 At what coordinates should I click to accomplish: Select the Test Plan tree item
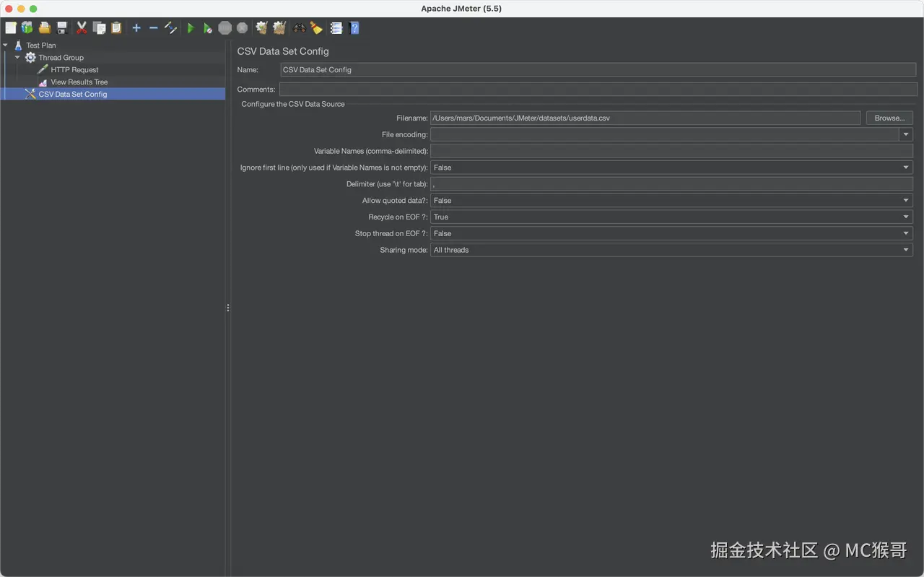click(41, 45)
